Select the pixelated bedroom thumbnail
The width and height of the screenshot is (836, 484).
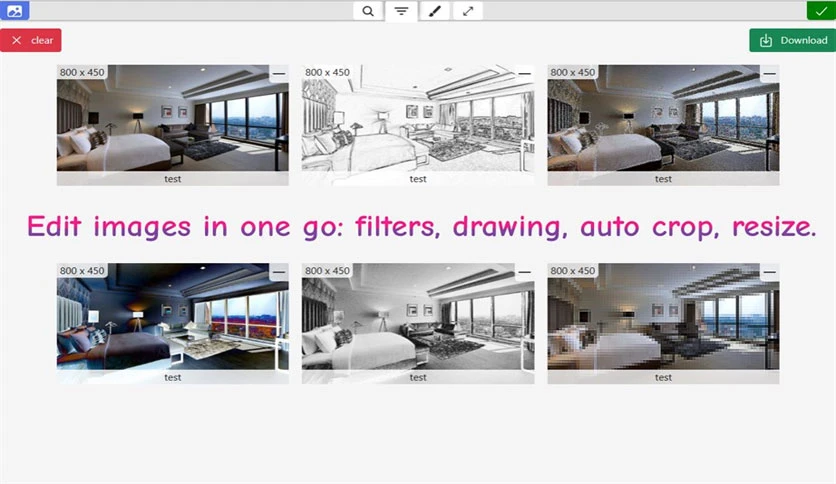(x=663, y=317)
